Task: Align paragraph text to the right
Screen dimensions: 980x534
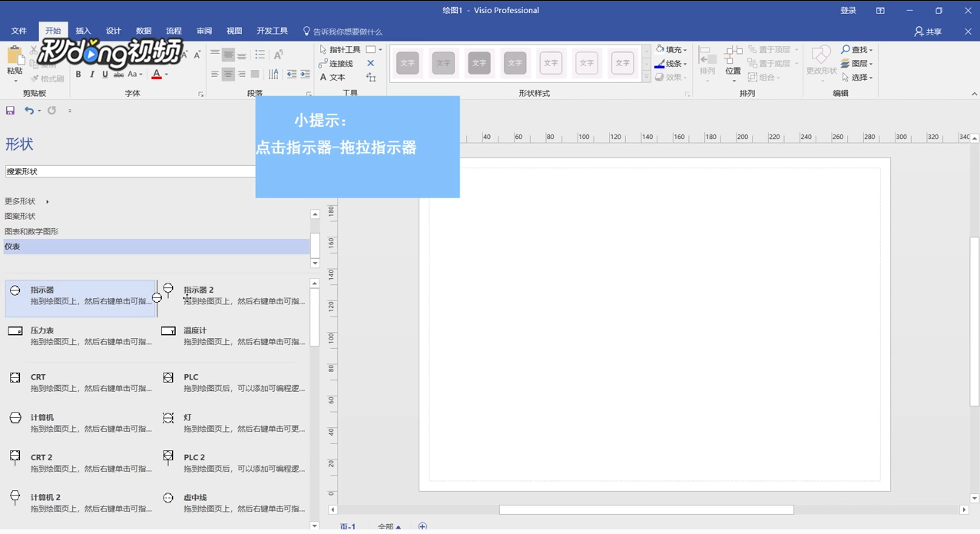Action: point(242,75)
